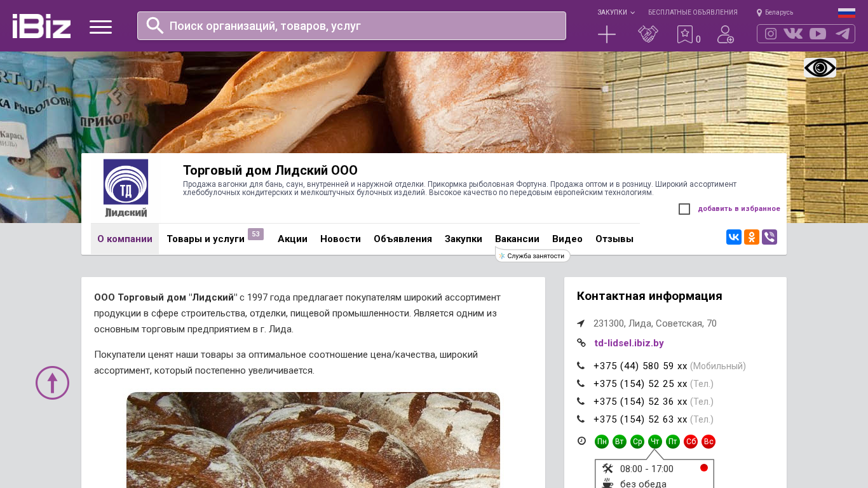Click the search magnifier icon

click(x=155, y=25)
